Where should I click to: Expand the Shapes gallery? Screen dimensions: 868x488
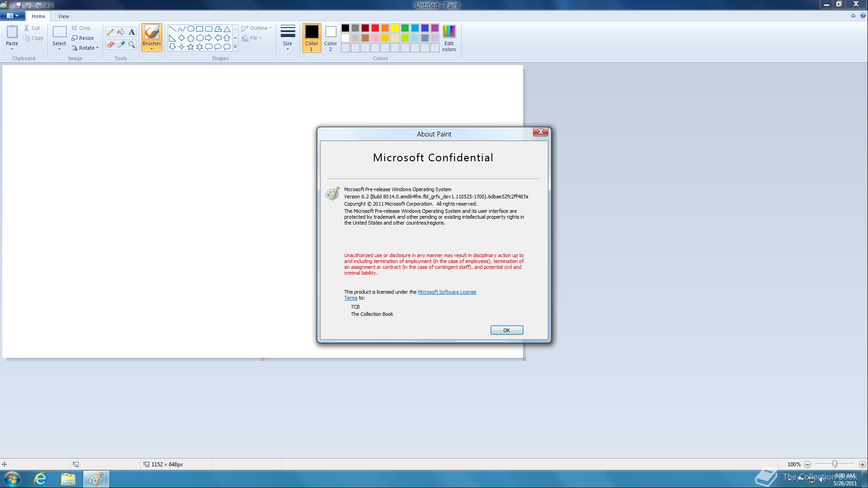pyautogui.click(x=235, y=47)
